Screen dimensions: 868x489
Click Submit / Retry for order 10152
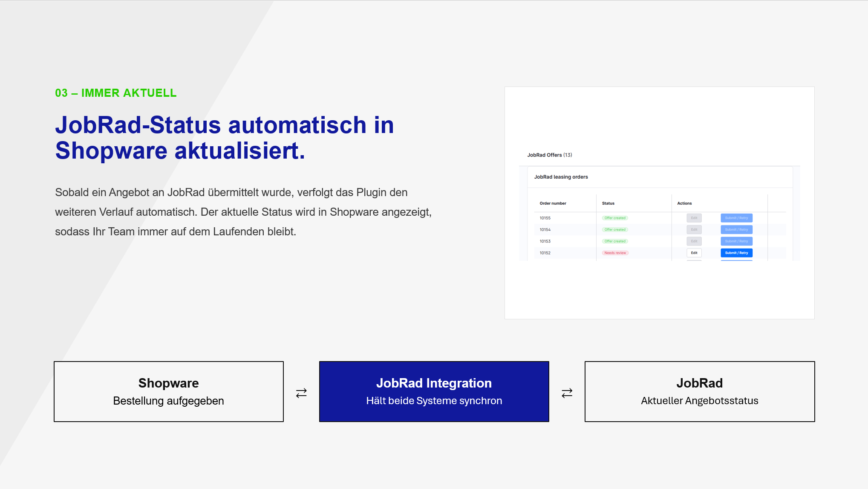coord(736,253)
